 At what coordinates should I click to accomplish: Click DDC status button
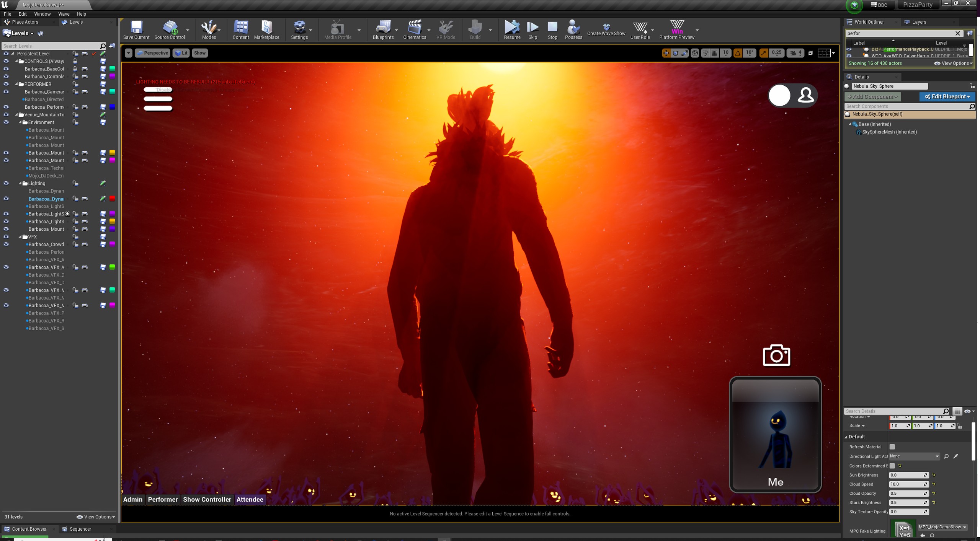(879, 5)
